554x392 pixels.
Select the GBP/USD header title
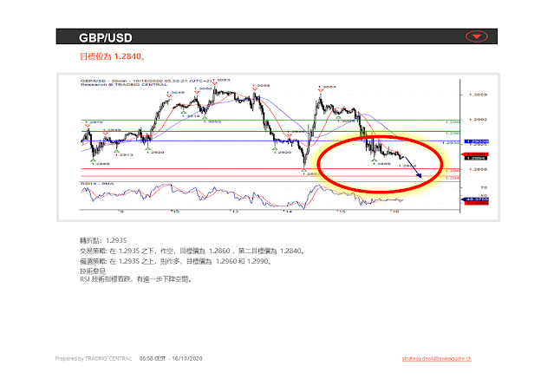click(105, 38)
